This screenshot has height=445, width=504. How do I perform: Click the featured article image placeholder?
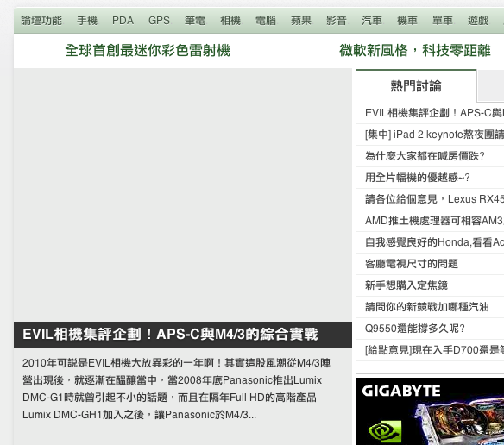pos(183,195)
